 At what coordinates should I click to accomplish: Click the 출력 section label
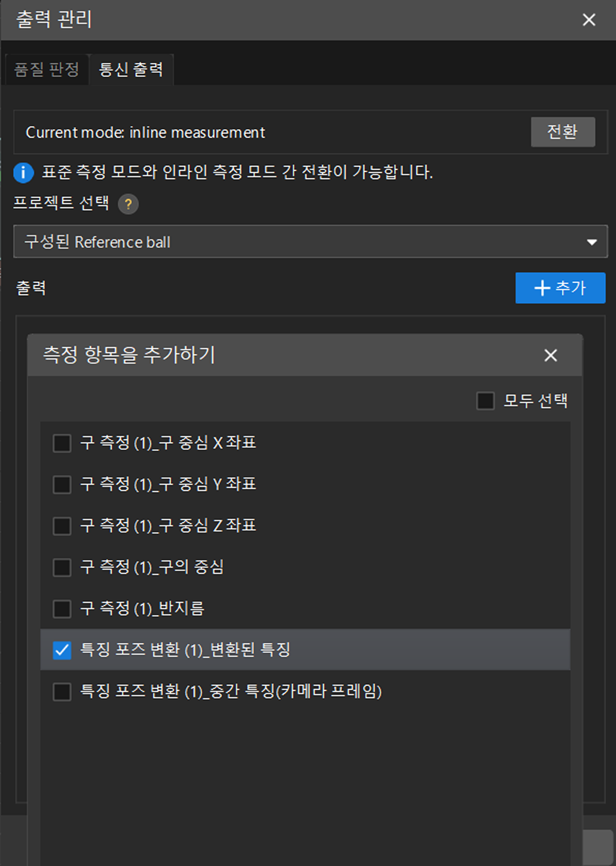coord(31,288)
